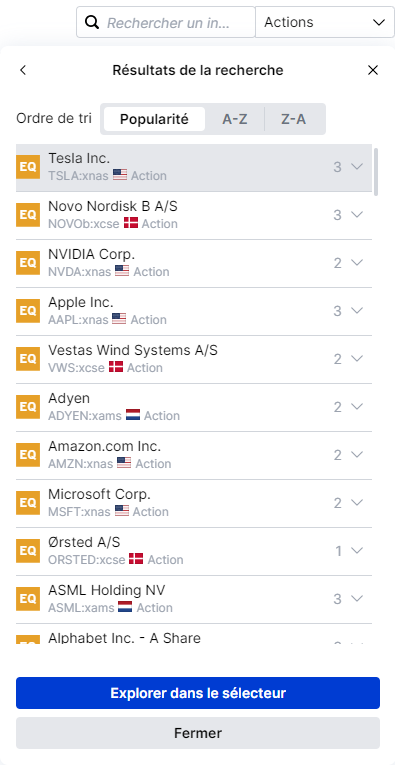Click the search magnifier icon
The width and height of the screenshot is (395, 765).
[92, 22]
